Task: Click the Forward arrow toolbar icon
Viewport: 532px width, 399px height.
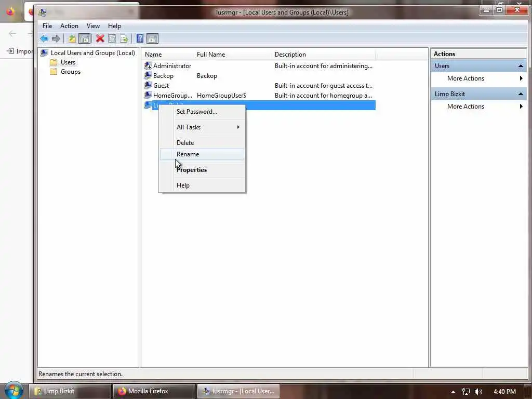Action: (56, 38)
